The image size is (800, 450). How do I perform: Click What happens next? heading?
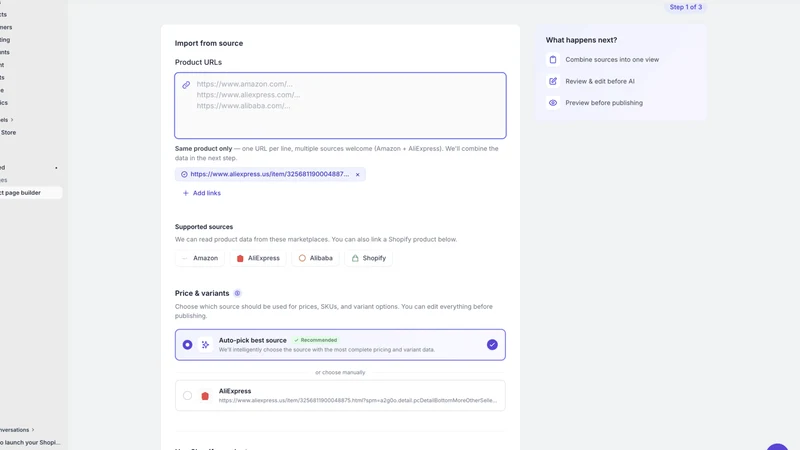(x=581, y=40)
